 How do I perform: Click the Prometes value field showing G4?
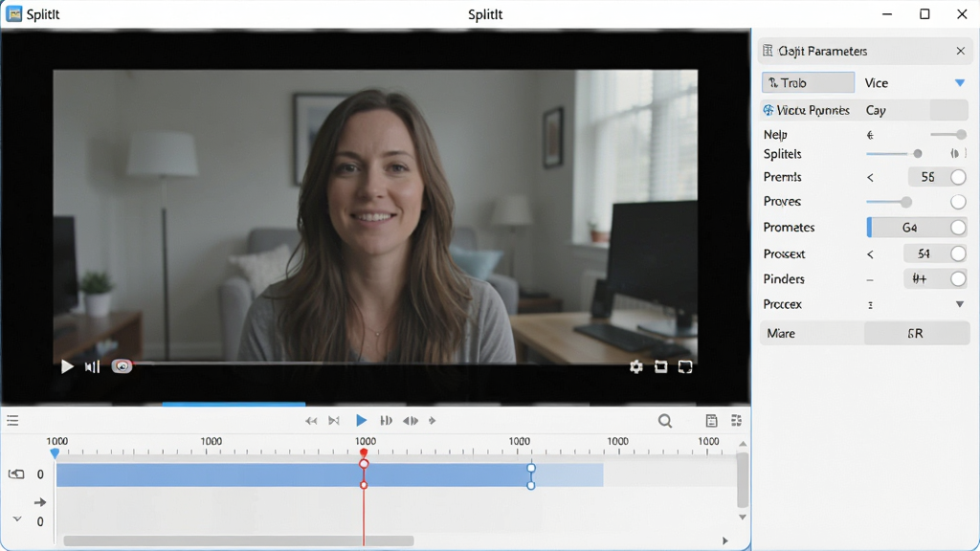pos(909,228)
